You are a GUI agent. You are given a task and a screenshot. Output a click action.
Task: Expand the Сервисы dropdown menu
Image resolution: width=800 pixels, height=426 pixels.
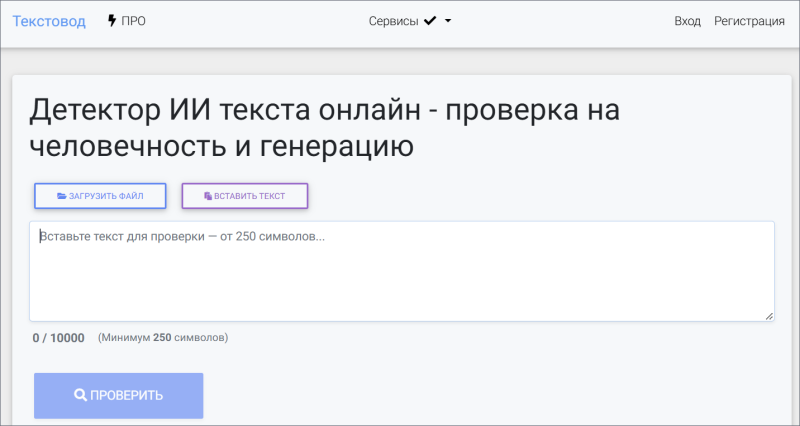(410, 21)
